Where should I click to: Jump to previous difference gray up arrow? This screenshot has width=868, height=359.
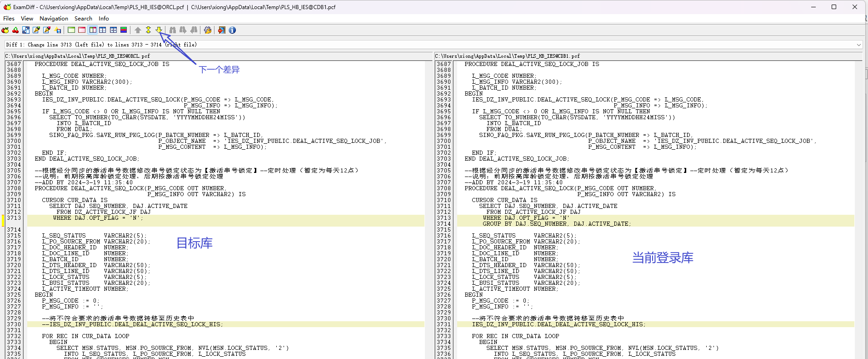tap(138, 30)
